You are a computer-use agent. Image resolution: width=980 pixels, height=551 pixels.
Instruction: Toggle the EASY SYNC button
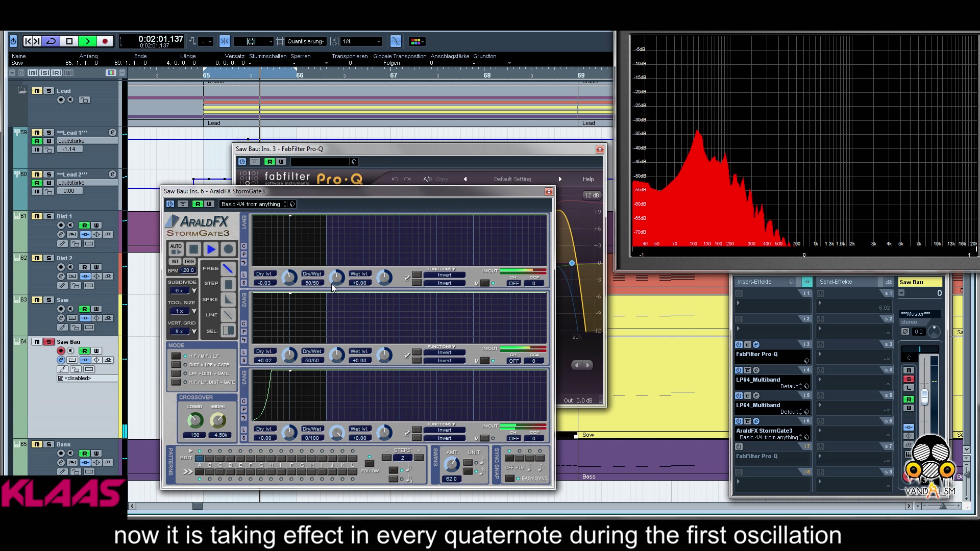coord(509,479)
